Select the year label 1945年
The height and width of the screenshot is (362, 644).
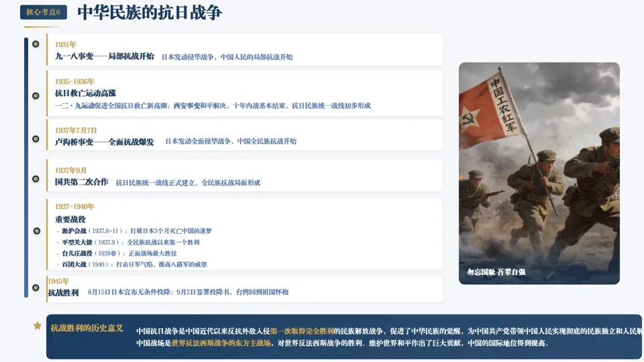(x=58, y=281)
